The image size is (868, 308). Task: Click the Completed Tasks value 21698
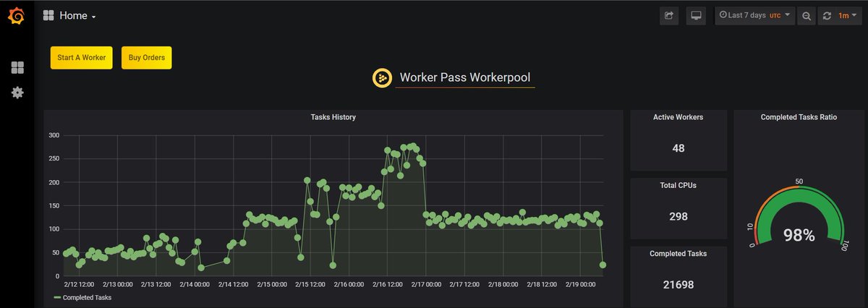(678, 285)
